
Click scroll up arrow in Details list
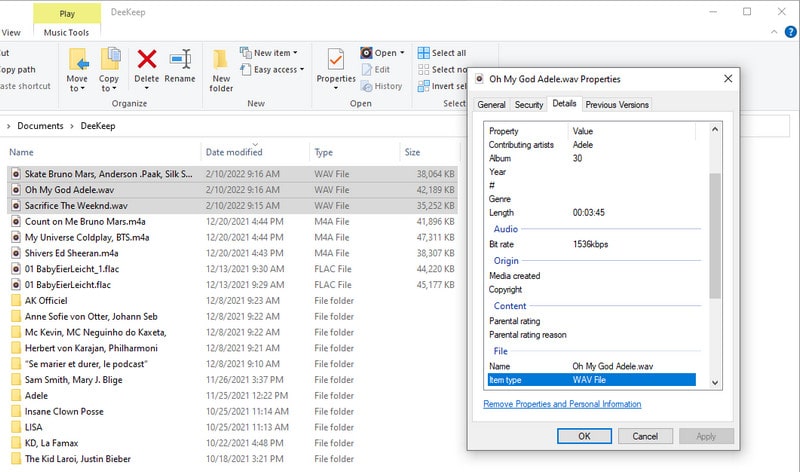(715, 130)
